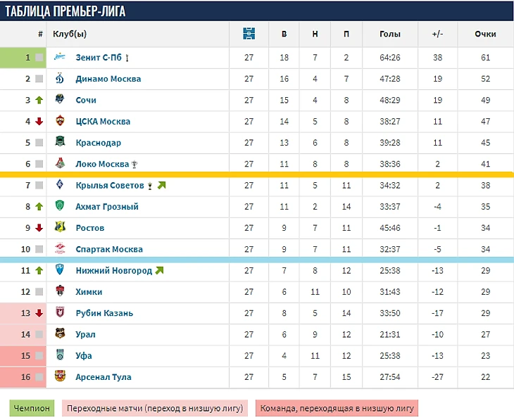Click the green up arrow by Сочи position
Image resolution: width=514 pixels, height=420 pixels.
point(39,101)
